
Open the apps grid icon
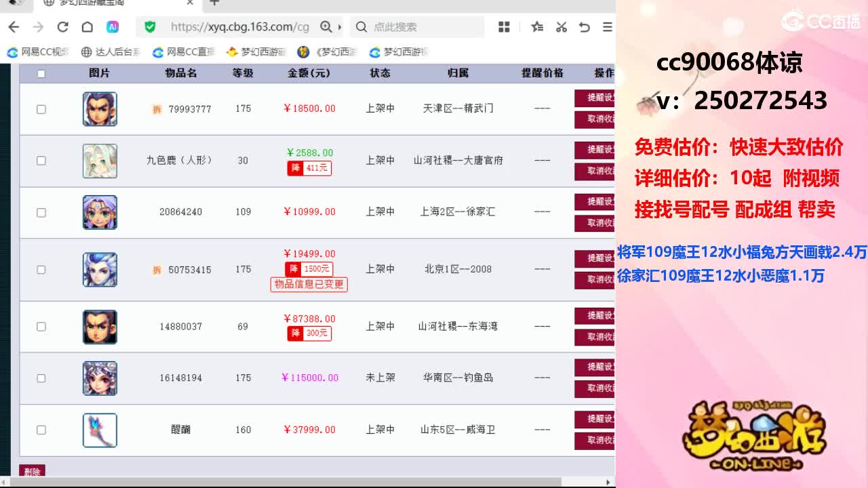pyautogui.click(x=504, y=27)
